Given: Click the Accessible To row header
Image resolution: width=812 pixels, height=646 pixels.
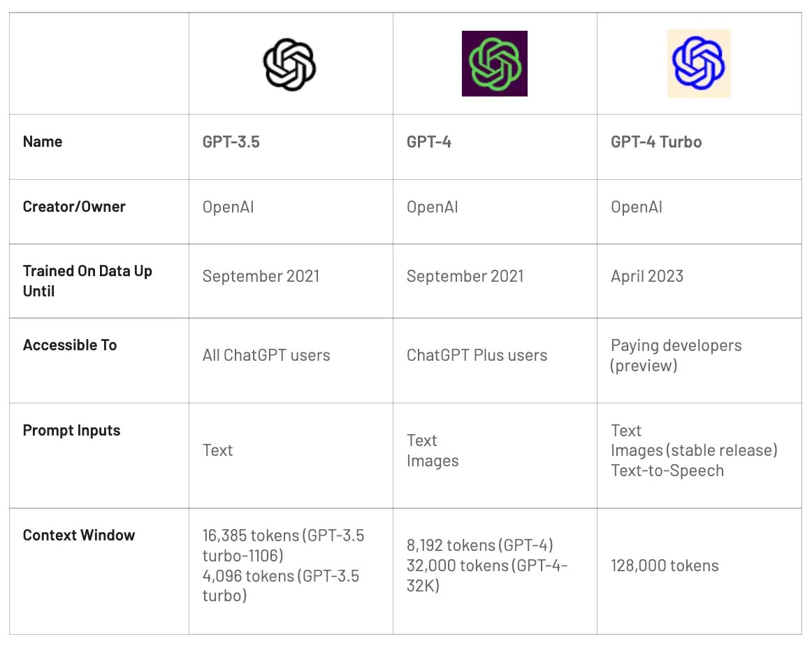Looking at the screenshot, I should pos(70,345).
